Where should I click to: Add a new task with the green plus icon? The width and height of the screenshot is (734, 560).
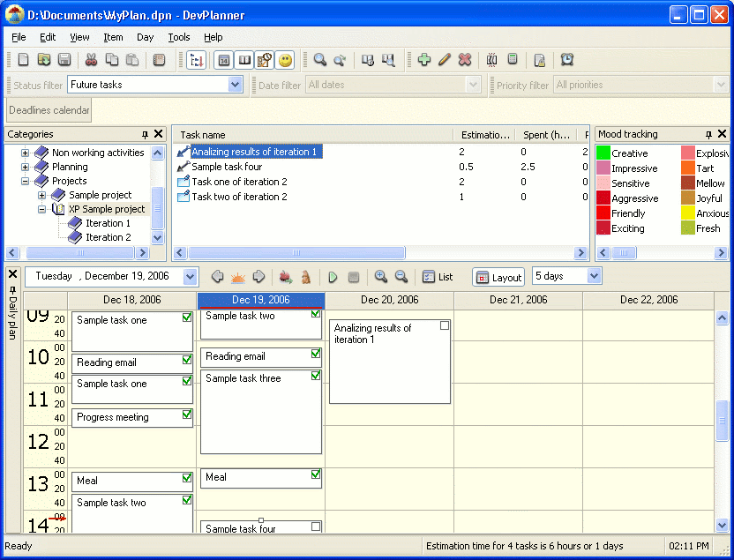pyautogui.click(x=423, y=60)
